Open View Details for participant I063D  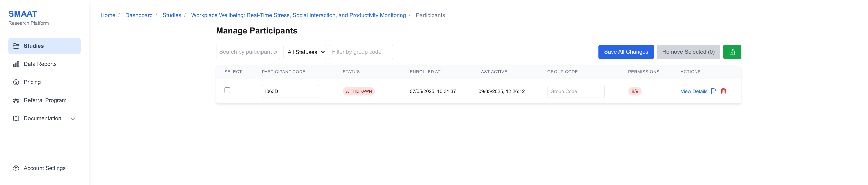click(x=694, y=91)
